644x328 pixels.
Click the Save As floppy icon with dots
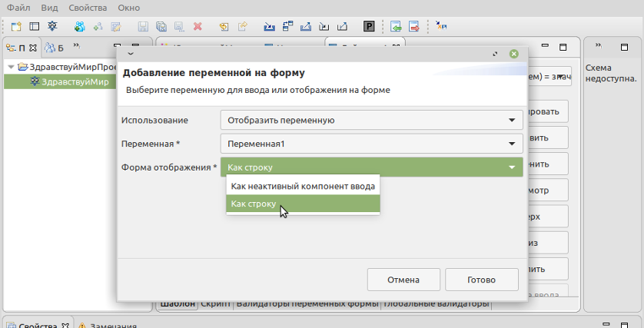tap(180, 27)
